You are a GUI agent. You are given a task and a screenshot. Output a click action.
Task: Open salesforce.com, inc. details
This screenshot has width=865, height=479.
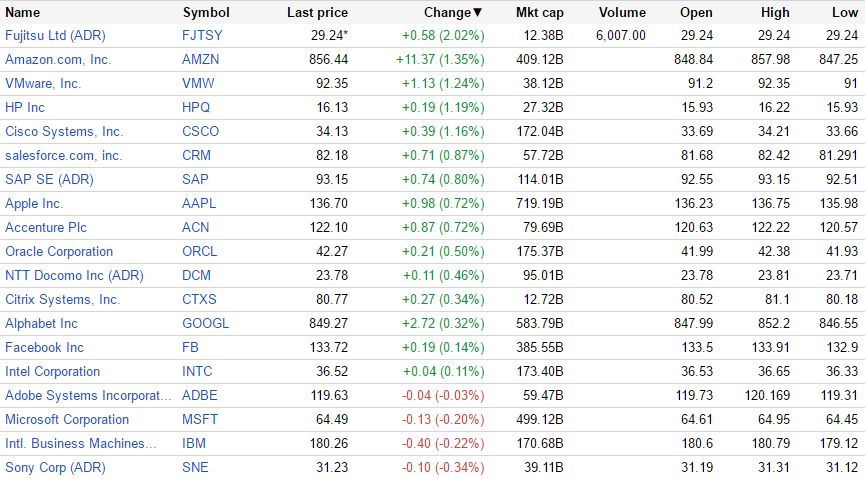[63, 155]
